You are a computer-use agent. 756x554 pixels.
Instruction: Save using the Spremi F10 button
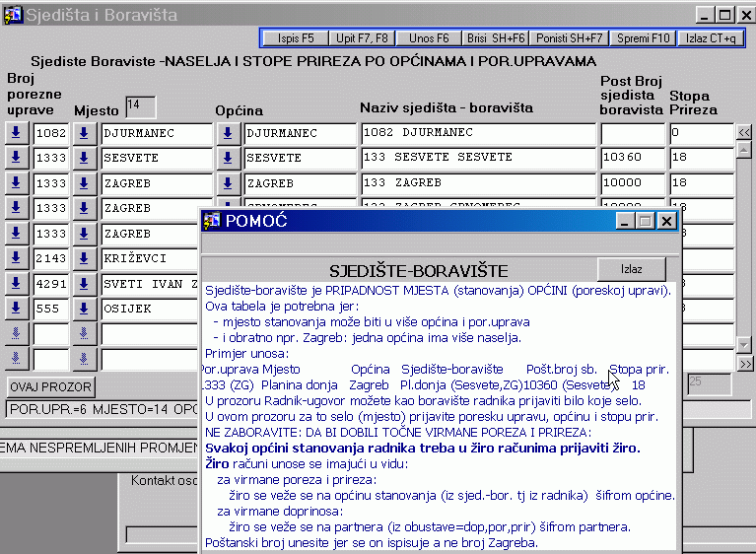[x=644, y=38]
